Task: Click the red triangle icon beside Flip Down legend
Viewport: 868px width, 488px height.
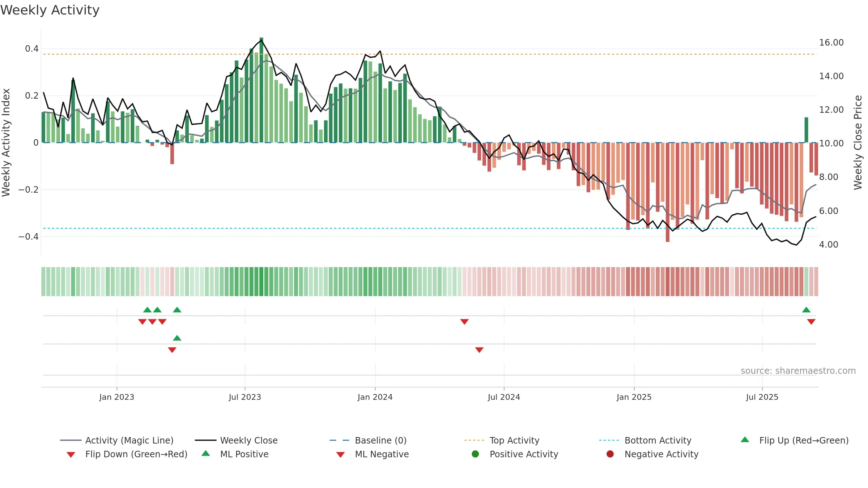Action: (71, 455)
